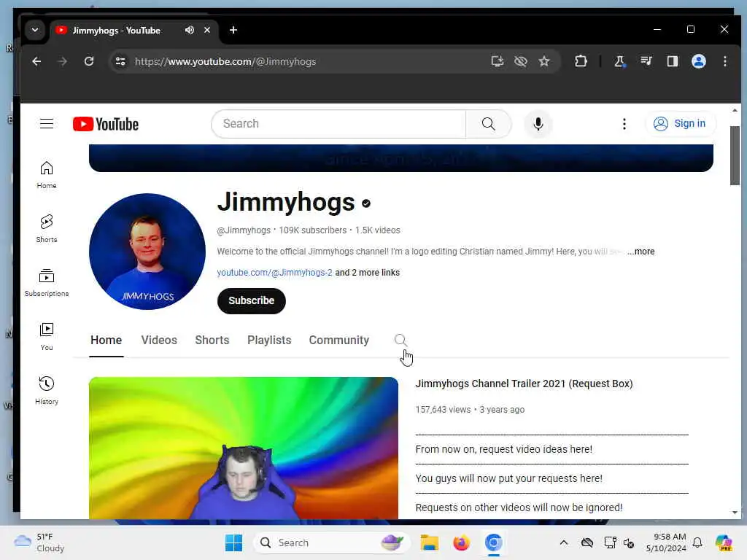This screenshot has width=747, height=560.
Task: Click the page vertical scrollbar thumb
Action: click(x=735, y=155)
